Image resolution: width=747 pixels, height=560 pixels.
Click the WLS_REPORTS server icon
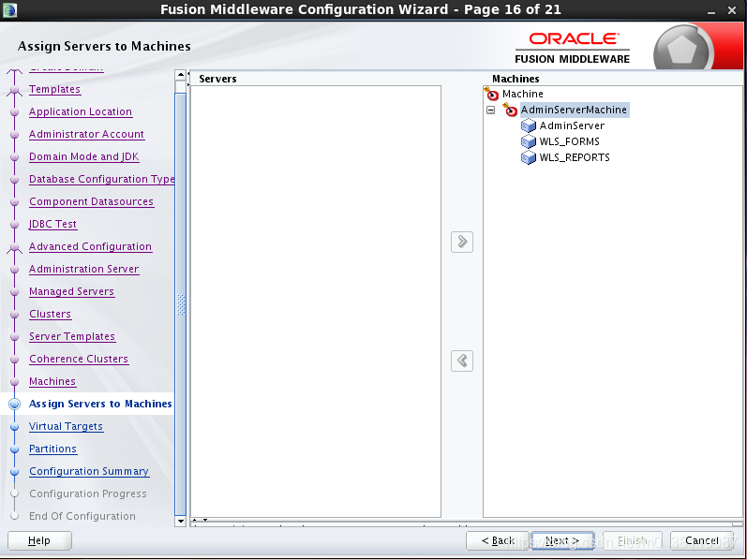pyautogui.click(x=529, y=157)
